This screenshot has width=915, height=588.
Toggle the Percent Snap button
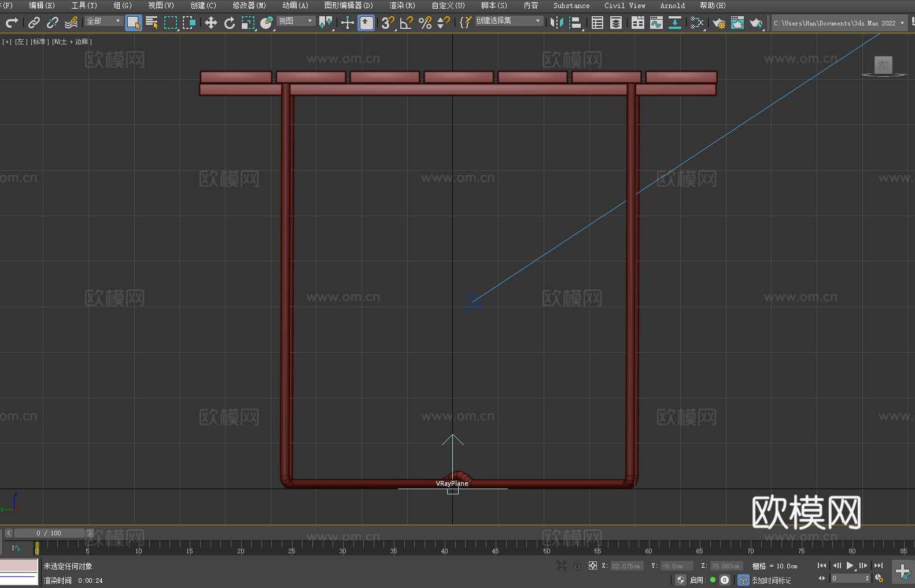[x=425, y=23]
